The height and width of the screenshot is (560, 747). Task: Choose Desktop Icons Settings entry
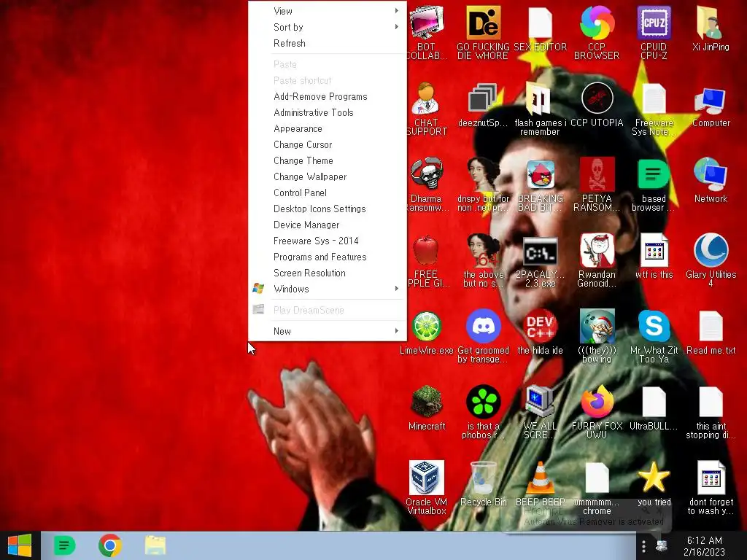328,209
